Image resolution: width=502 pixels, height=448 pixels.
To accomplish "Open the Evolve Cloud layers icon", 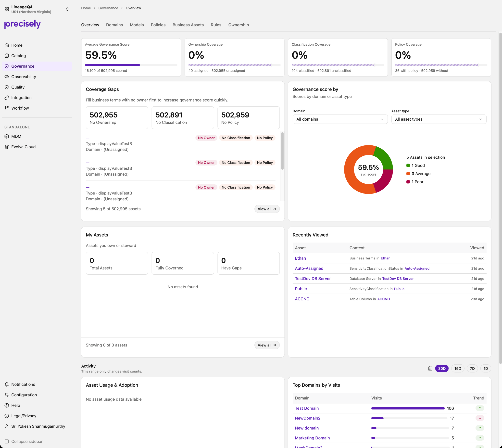I will (x=7, y=147).
